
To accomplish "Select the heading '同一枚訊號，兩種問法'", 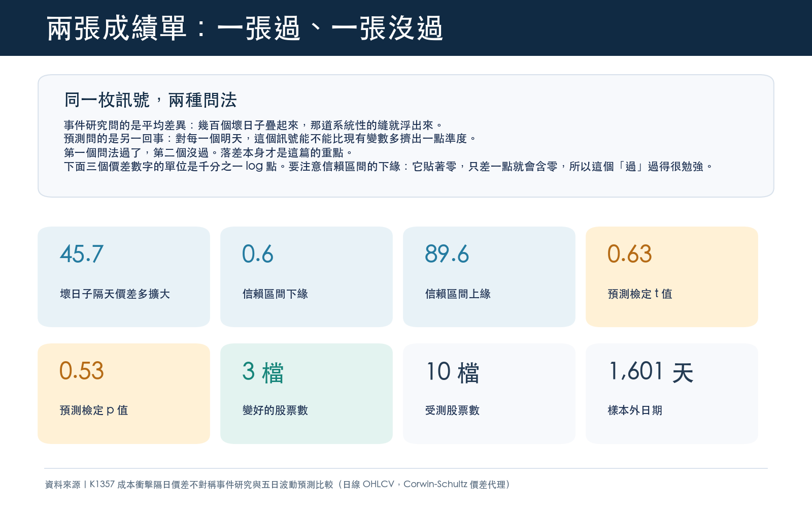I will 150,100.
